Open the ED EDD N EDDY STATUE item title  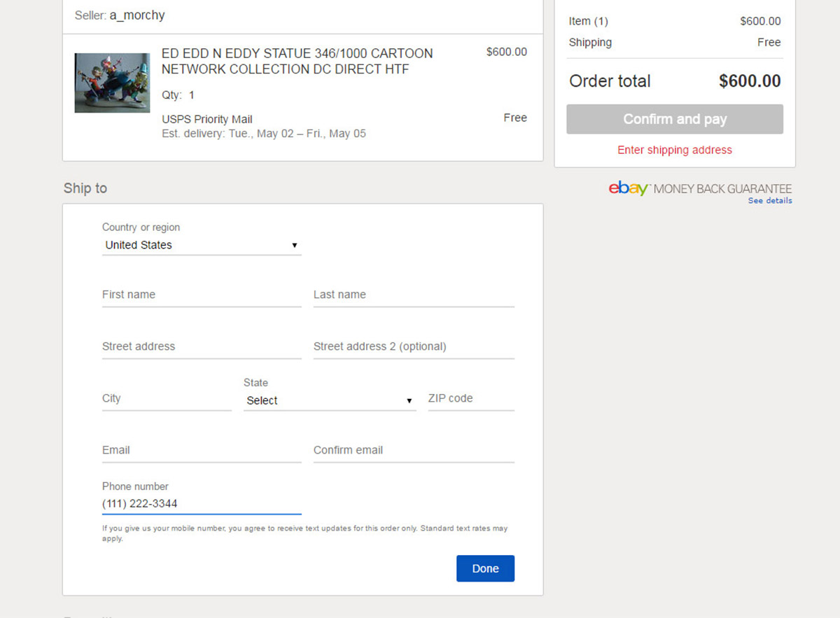(x=297, y=62)
